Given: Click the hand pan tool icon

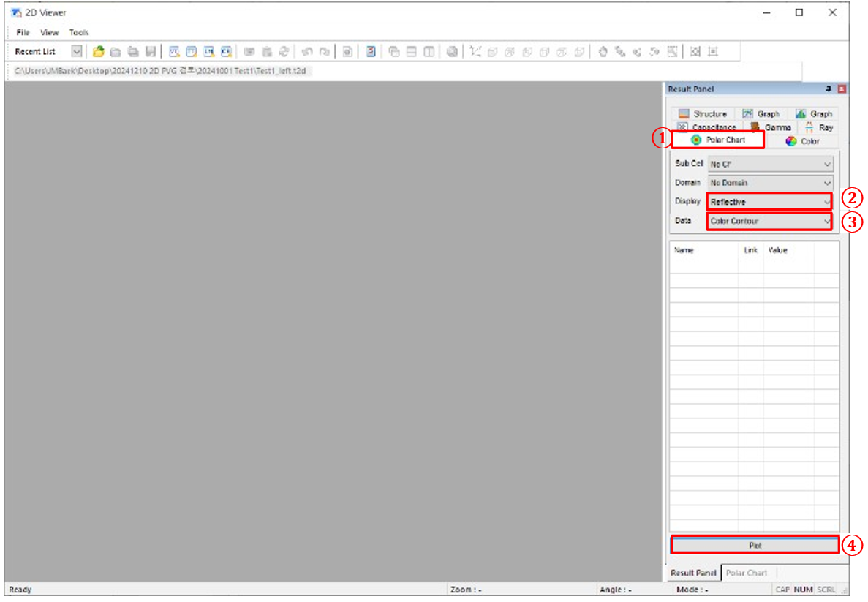Looking at the screenshot, I should pyautogui.click(x=603, y=52).
